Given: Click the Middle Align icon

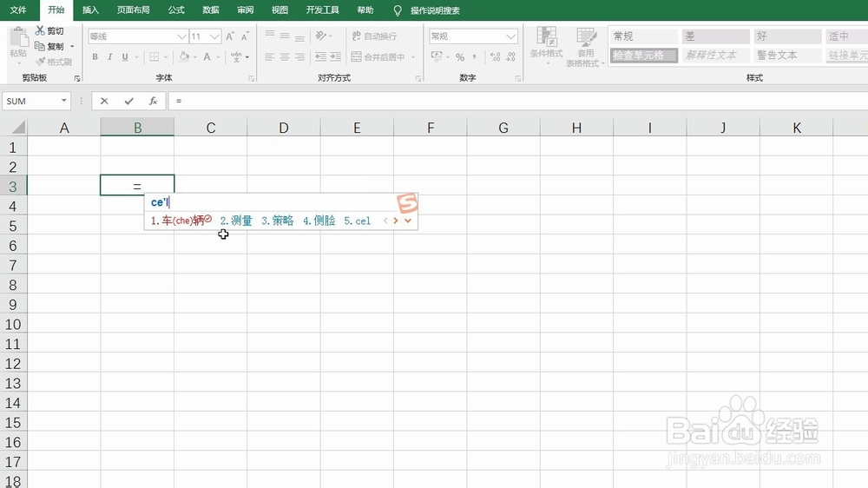Looking at the screenshot, I should [x=285, y=36].
